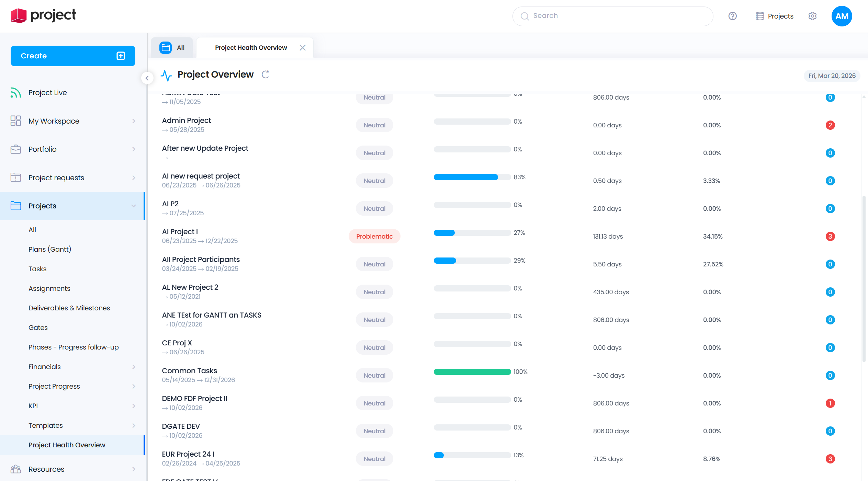
Task: Click the AI new request project progress bar
Action: pyautogui.click(x=472, y=177)
